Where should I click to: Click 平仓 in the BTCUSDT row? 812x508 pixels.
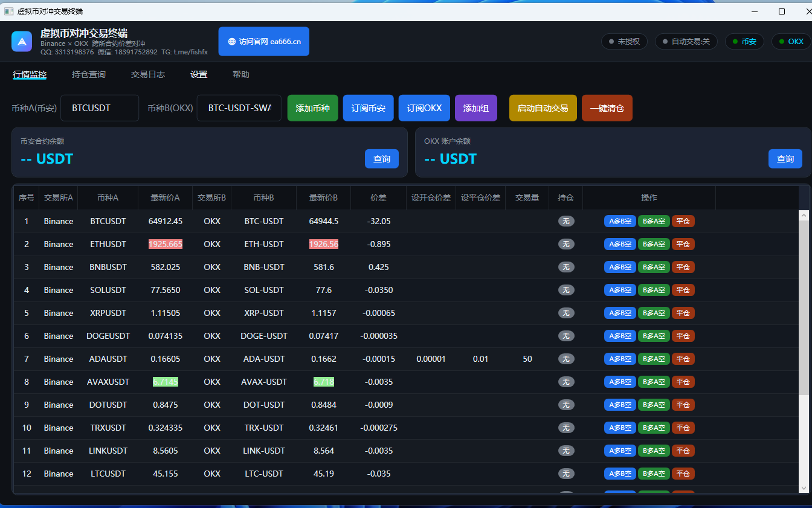click(683, 221)
